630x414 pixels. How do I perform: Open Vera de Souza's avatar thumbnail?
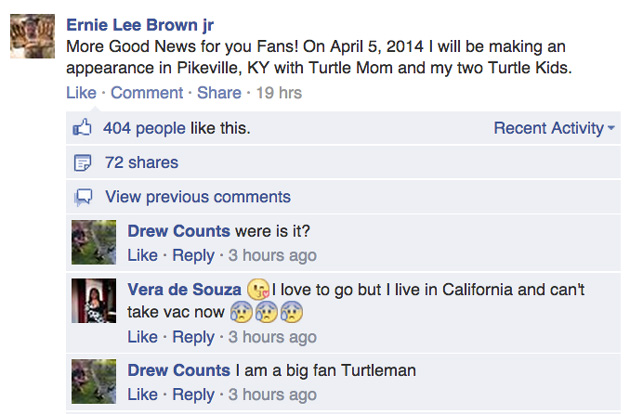tap(95, 301)
